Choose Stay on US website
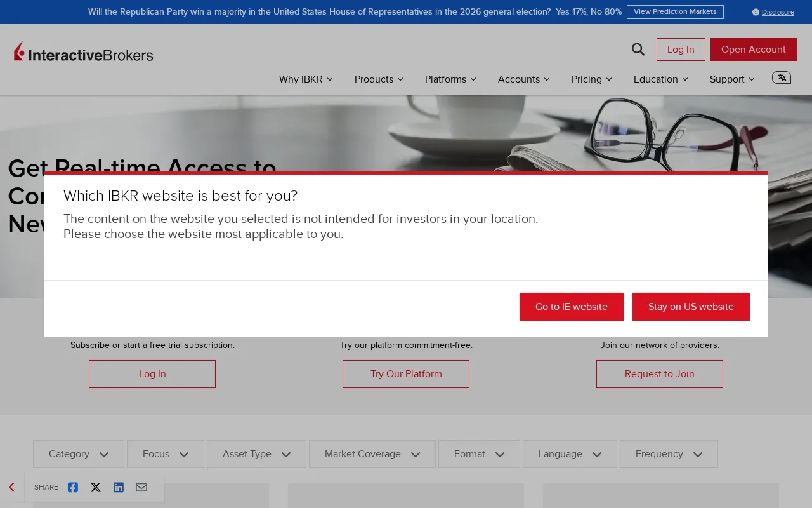The height and width of the screenshot is (508, 812). 691,307
